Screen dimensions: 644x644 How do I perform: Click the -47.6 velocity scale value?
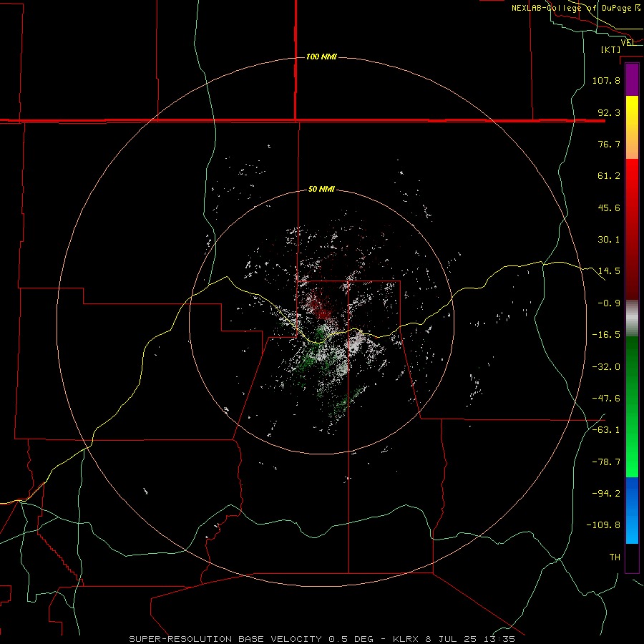[x=606, y=399]
